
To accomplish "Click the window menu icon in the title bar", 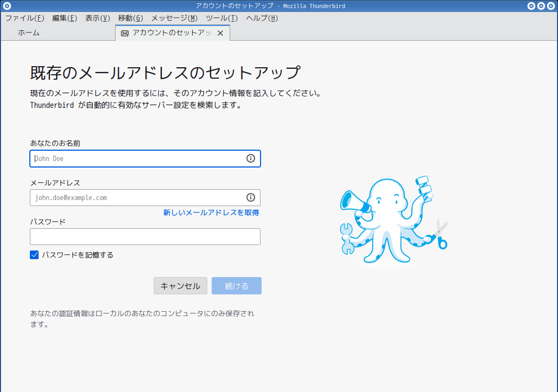I will tap(7, 5).
